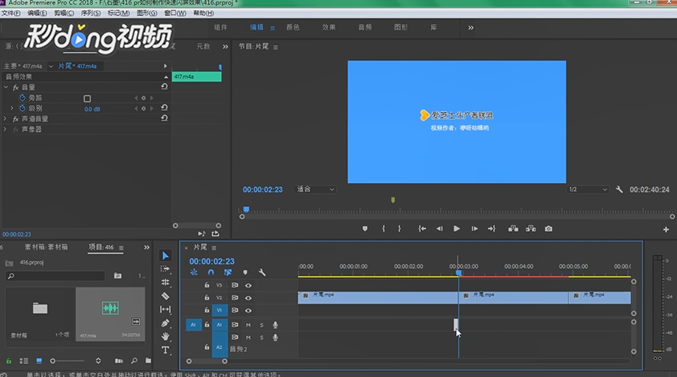Switch to the Effects workspace tab

[x=329, y=27]
